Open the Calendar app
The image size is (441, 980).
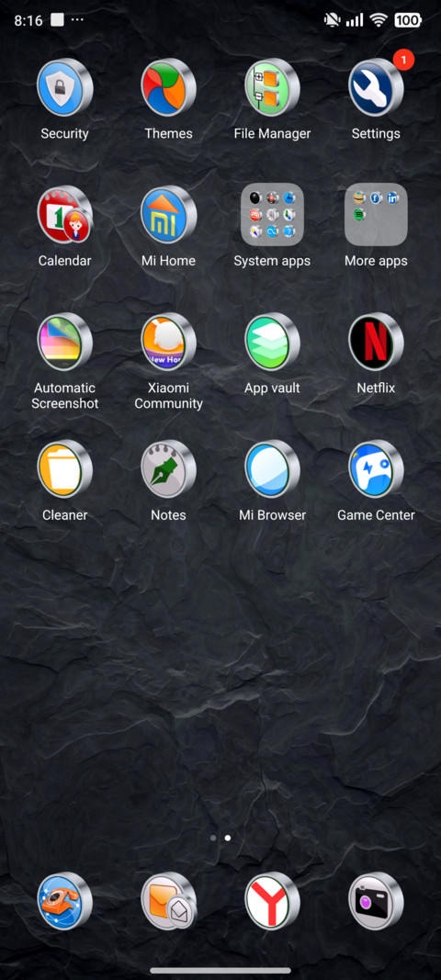coord(64,214)
